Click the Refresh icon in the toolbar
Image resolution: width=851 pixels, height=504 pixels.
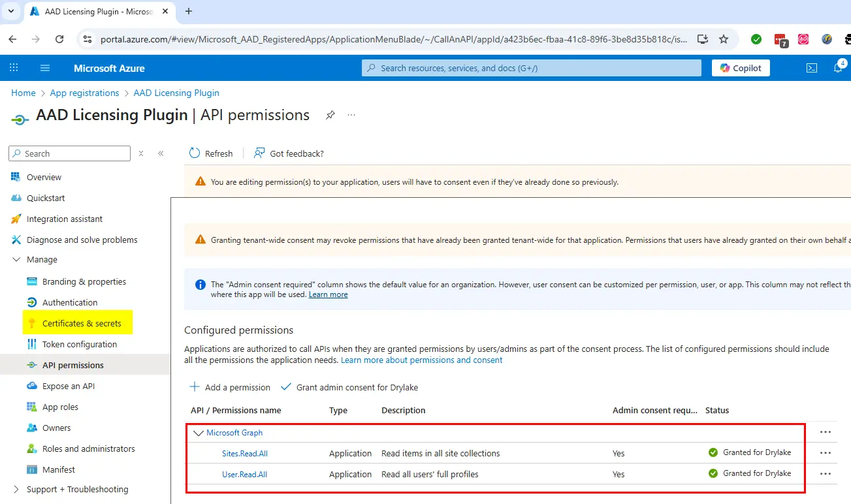[195, 153]
